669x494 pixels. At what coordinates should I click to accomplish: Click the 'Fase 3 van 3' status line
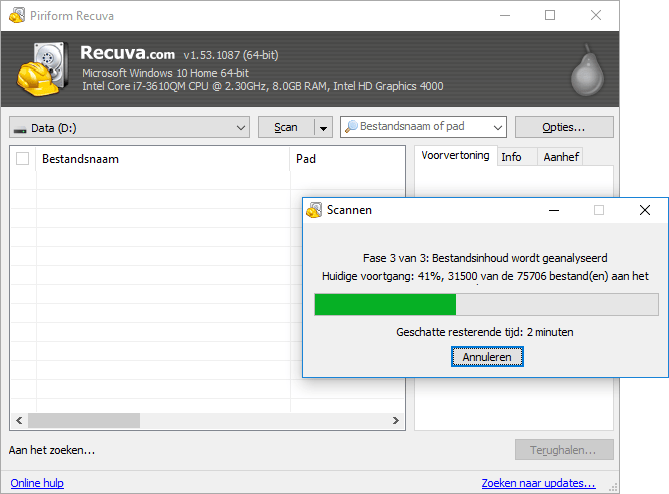pyautogui.click(x=485, y=258)
